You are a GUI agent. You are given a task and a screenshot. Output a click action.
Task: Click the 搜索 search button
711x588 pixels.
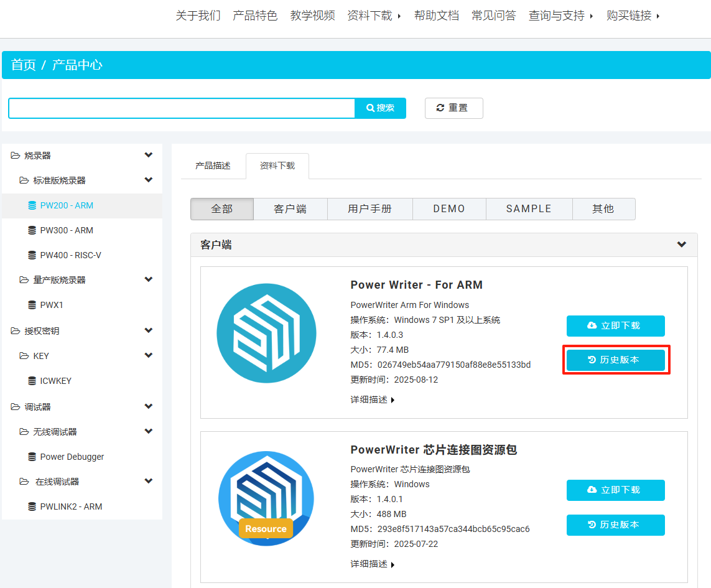coord(380,108)
